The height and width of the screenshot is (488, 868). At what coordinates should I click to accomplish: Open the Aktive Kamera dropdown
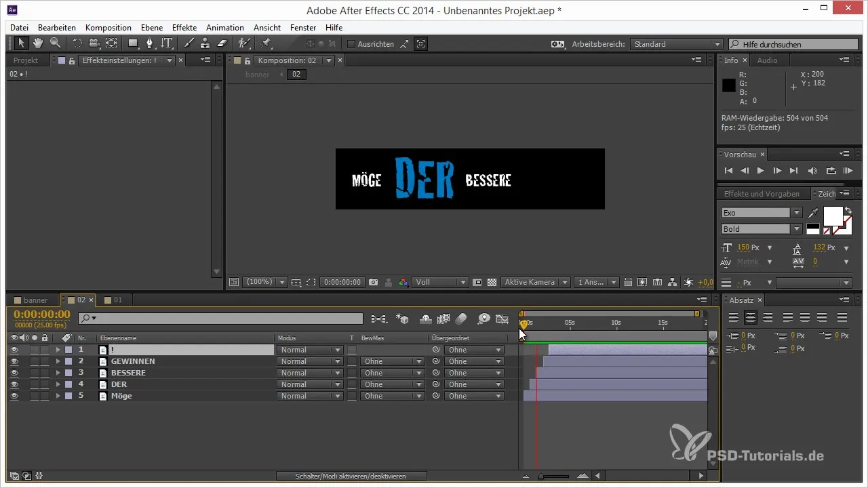[x=534, y=282]
